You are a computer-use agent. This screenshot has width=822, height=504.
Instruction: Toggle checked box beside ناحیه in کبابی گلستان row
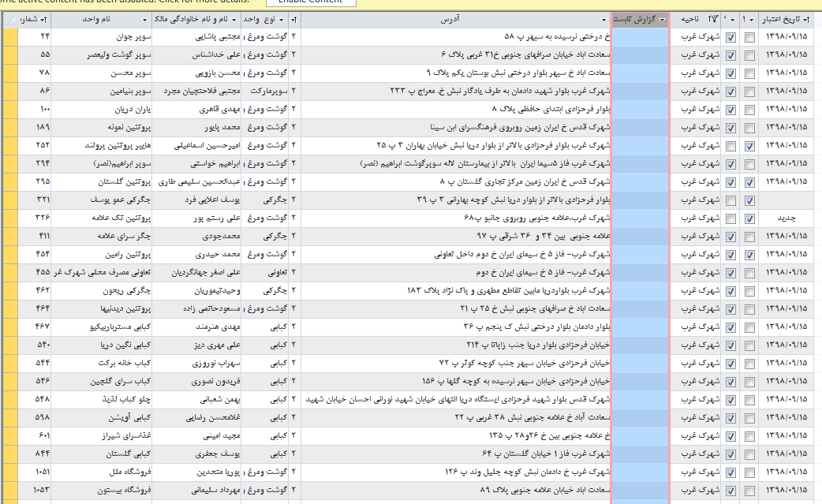click(730, 455)
